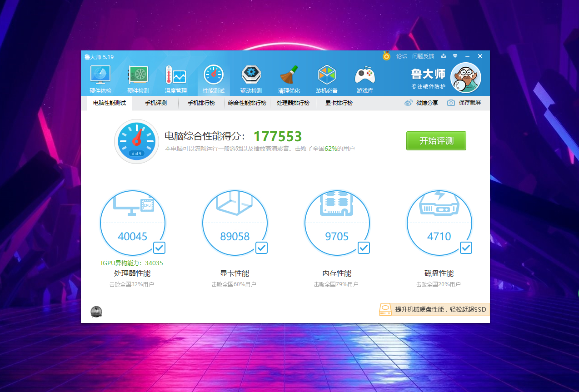Screen dimensions: 579x392
Task: Click the 击败全国79%用户 text
Action: coord(336,285)
